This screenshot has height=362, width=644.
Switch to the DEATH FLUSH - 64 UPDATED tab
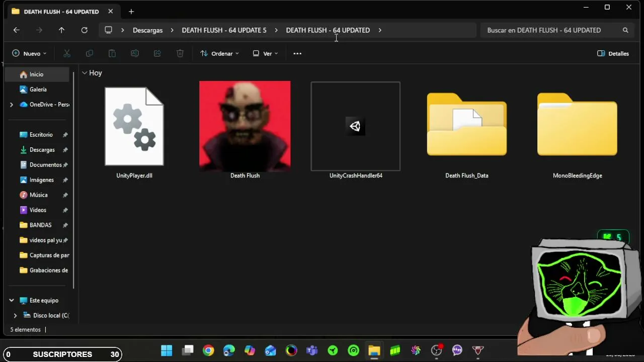coord(61,12)
